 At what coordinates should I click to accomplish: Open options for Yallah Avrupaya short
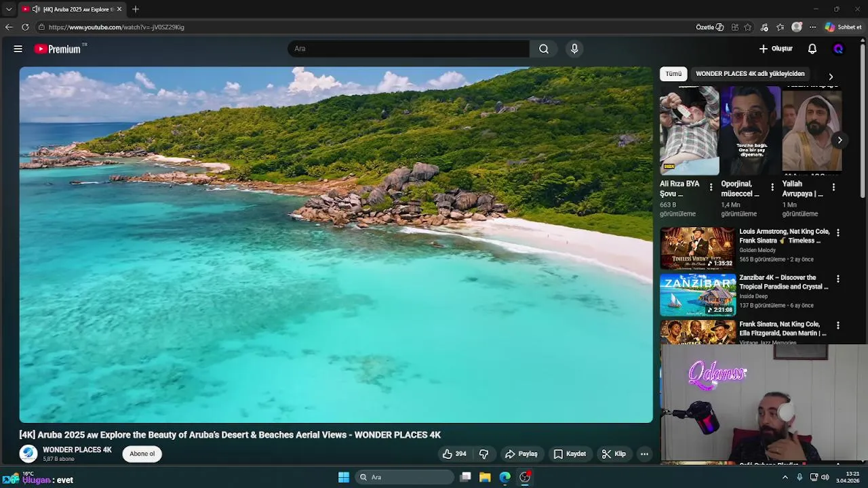833,187
